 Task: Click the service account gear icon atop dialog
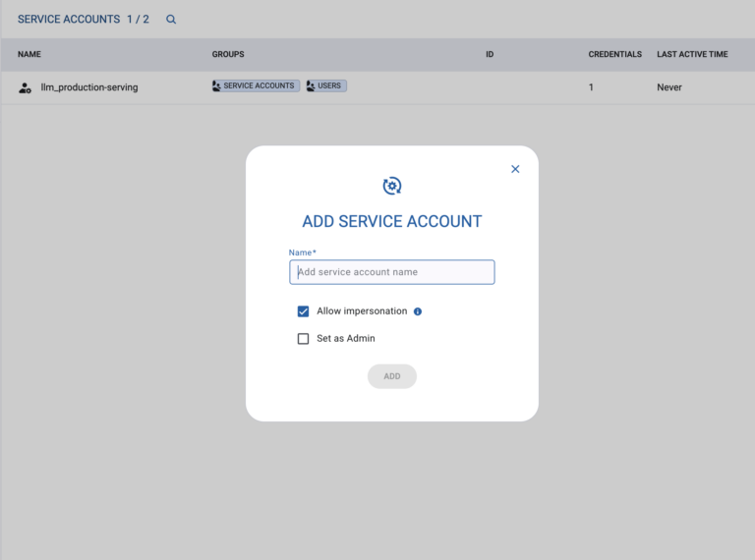tap(392, 186)
